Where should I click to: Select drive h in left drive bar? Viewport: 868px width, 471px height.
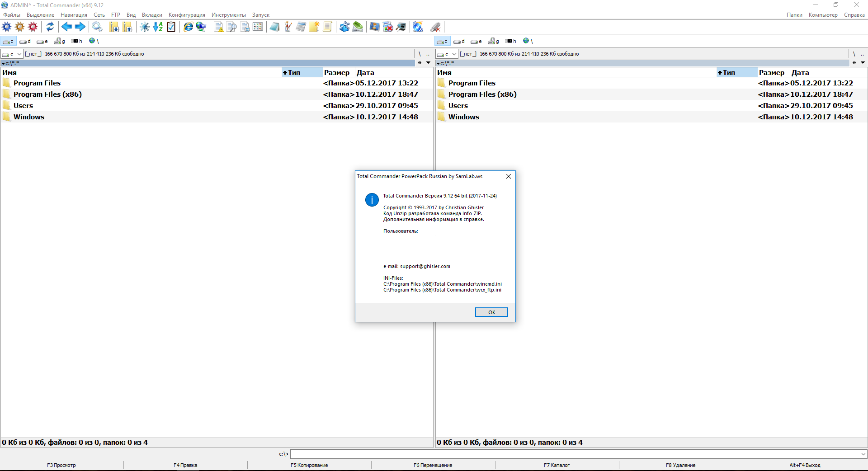pyautogui.click(x=77, y=41)
